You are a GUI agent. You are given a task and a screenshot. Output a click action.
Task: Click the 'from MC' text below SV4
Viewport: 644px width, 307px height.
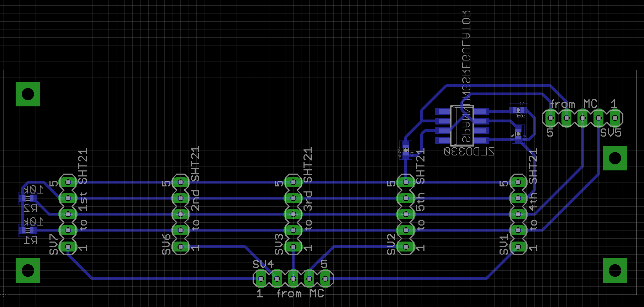pos(300,294)
